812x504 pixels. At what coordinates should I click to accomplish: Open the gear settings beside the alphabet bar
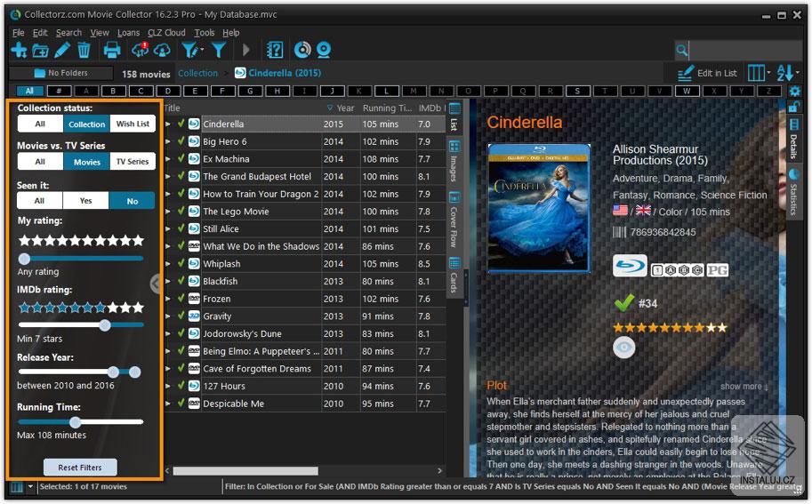(794, 91)
